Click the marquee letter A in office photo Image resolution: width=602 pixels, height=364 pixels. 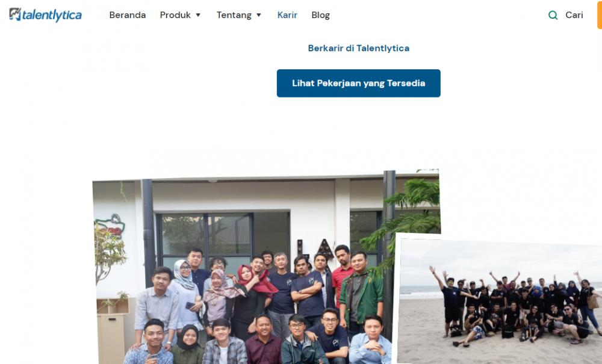pos(325,249)
